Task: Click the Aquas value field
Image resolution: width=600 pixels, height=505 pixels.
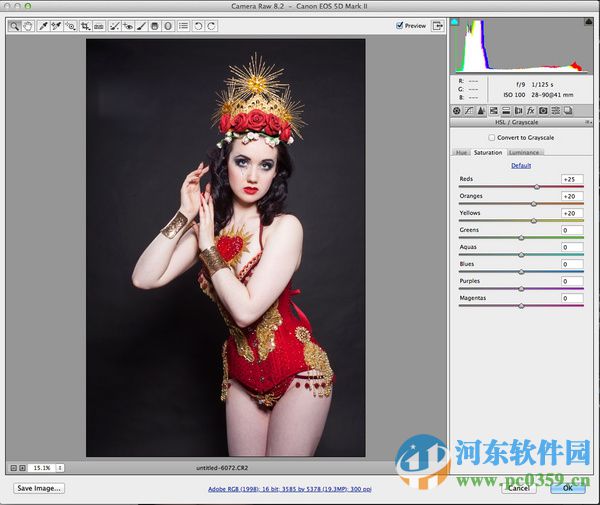Action: [572, 247]
